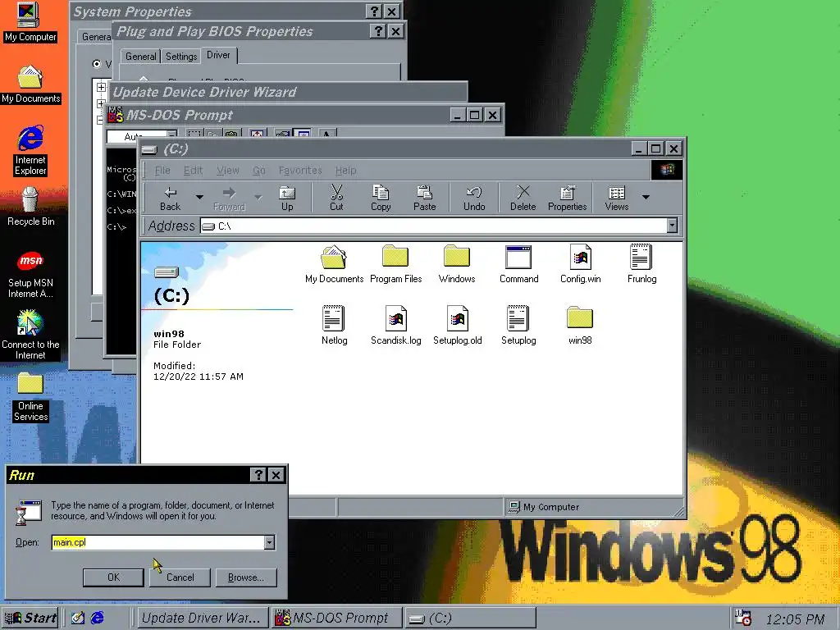
Task: Click the Up folder toolbar button
Action: pyautogui.click(x=287, y=199)
